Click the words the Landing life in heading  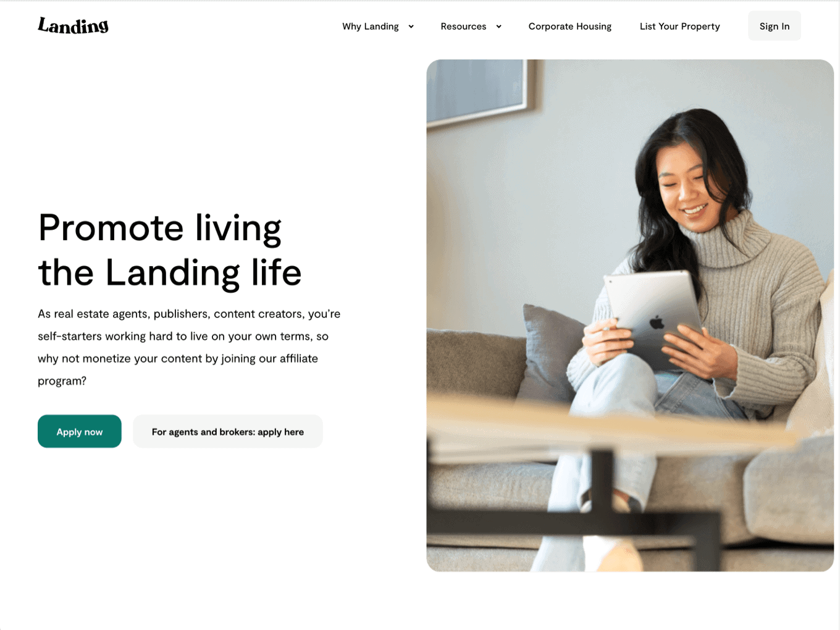coord(170,273)
